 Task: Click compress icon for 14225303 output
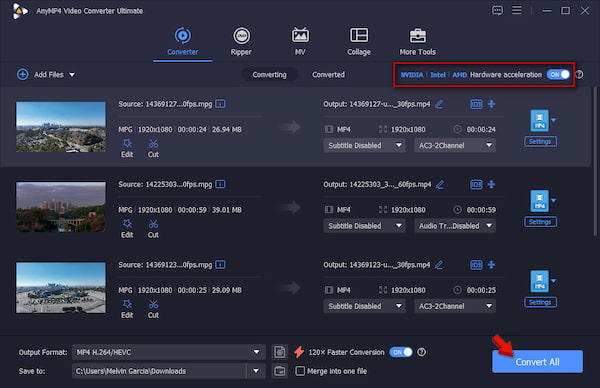(x=492, y=184)
